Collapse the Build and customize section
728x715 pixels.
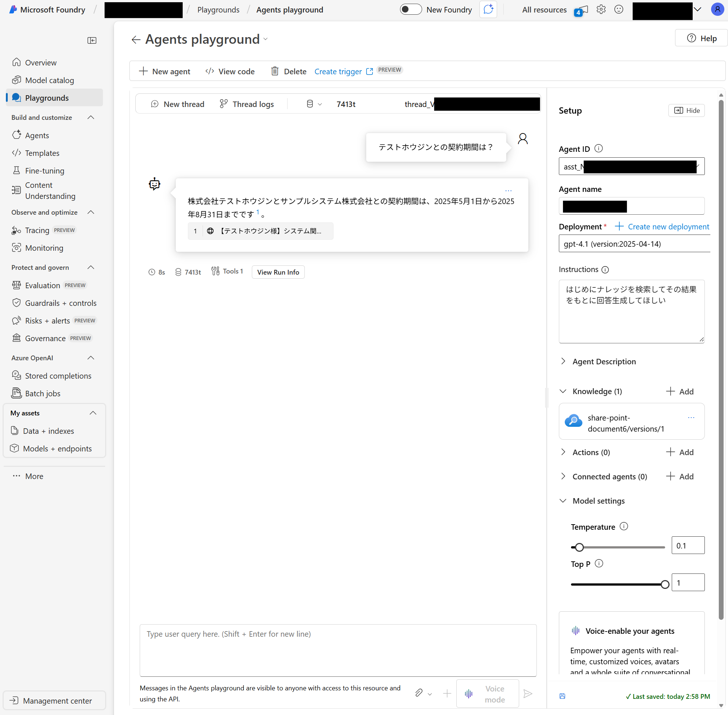click(x=90, y=118)
